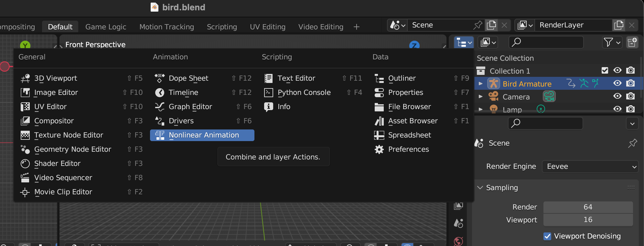Image resolution: width=644 pixels, height=246 pixels.
Task: Create new scene copy button
Action: tap(491, 25)
